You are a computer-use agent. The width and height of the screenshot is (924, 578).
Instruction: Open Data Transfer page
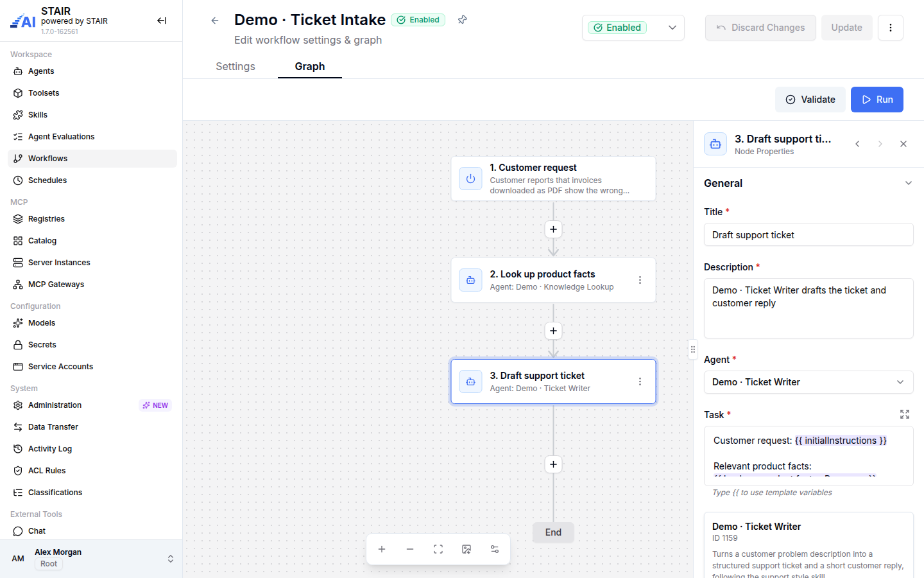coord(92,427)
